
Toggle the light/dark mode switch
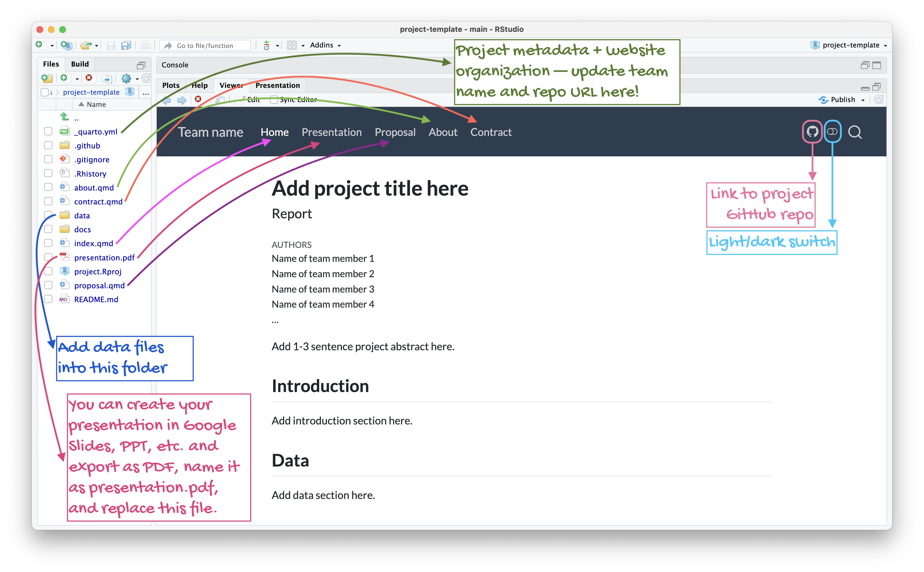[x=832, y=132]
